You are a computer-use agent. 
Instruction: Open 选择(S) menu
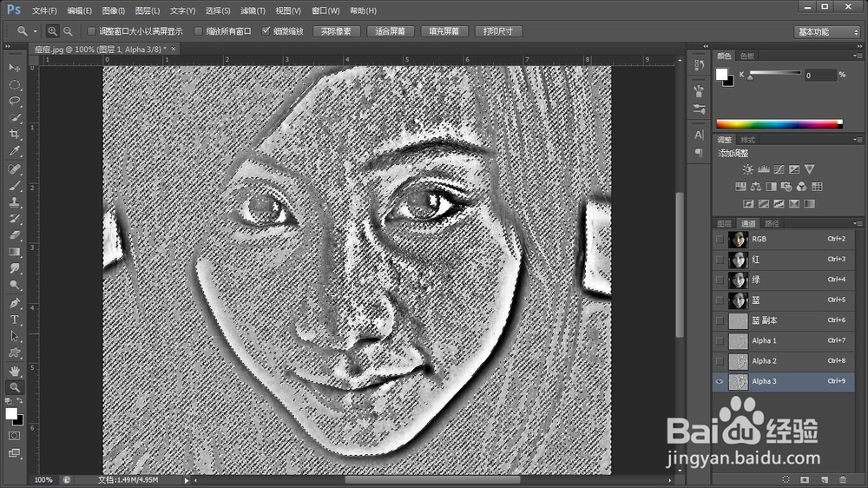coord(218,10)
